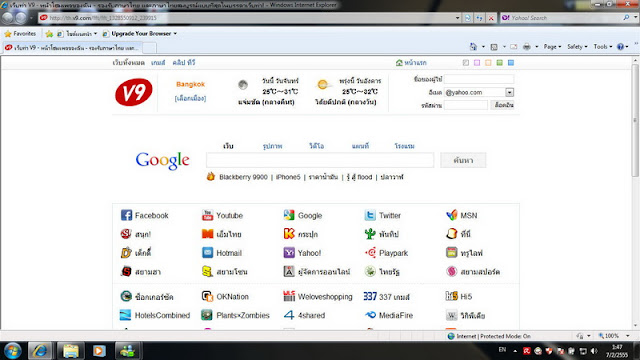Expand the Print options arrow
Screen dimensions: 640x360
pos(536,47)
